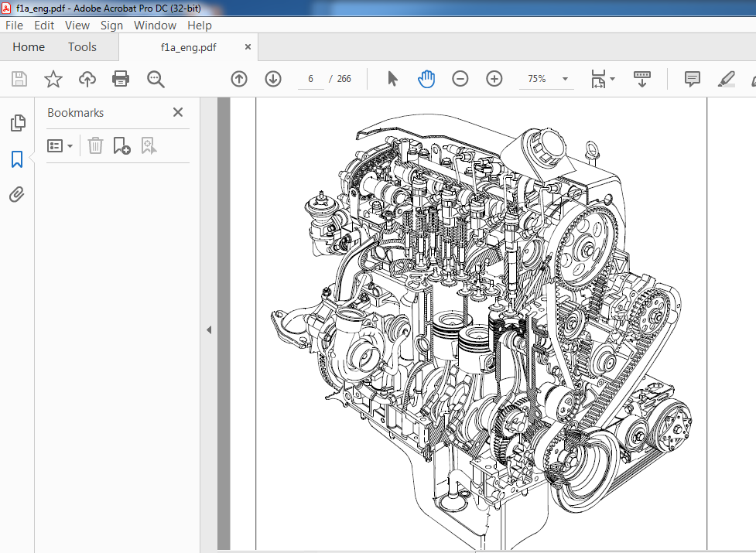Open the Attachments paperclip panel

(x=17, y=195)
